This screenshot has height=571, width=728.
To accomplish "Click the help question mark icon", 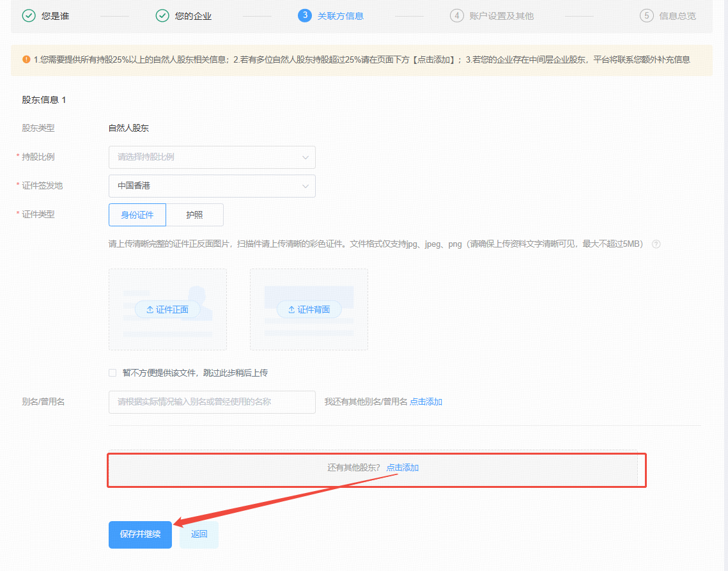I will pyautogui.click(x=656, y=244).
